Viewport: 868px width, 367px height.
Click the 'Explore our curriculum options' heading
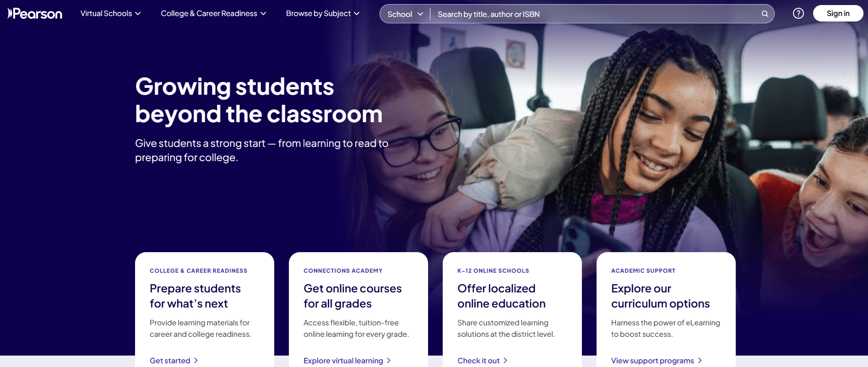(x=660, y=296)
